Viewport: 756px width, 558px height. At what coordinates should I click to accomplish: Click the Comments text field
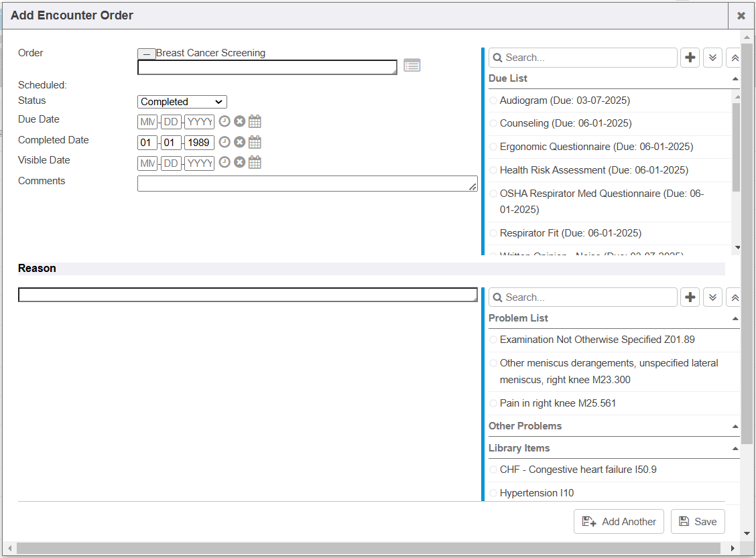pos(307,184)
